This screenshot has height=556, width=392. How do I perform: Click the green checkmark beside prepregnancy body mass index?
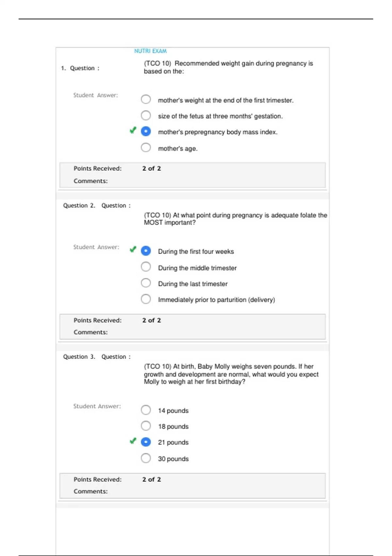click(x=133, y=130)
